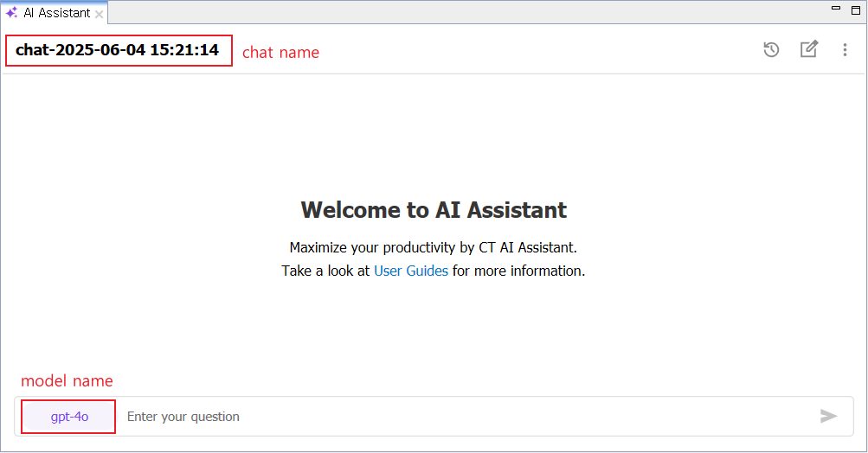Select the AI Assistant tab label
Image resolution: width=868 pixels, height=453 pixels.
pyautogui.click(x=56, y=13)
